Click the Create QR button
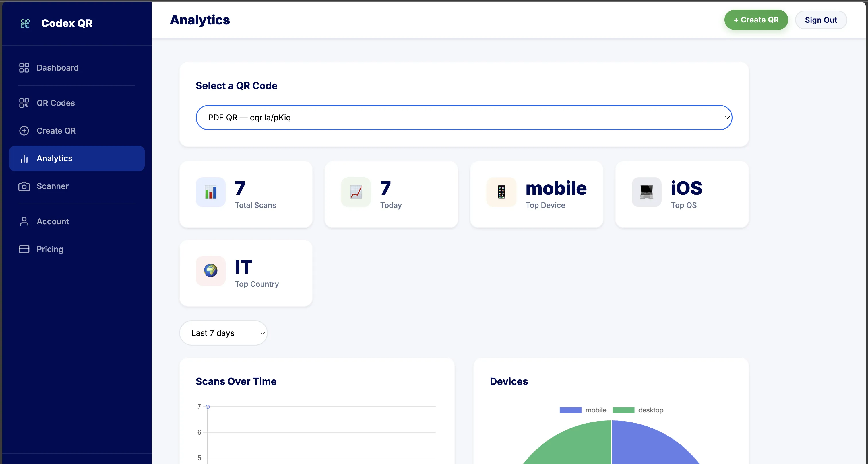This screenshot has width=868, height=464. 756,20
